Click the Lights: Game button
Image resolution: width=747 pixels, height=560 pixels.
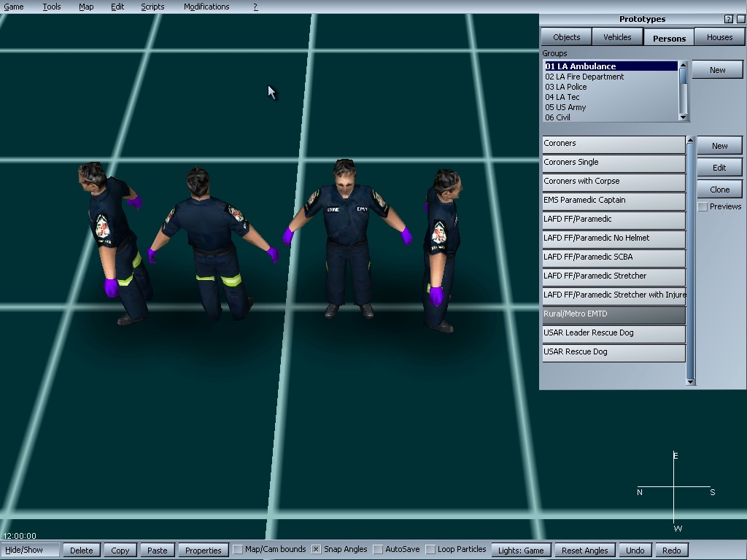[x=521, y=551]
